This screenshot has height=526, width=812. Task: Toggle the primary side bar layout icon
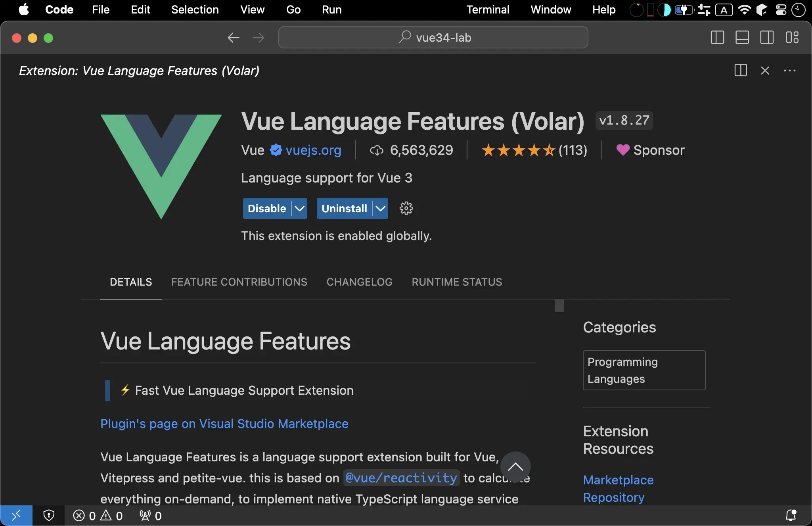717,38
